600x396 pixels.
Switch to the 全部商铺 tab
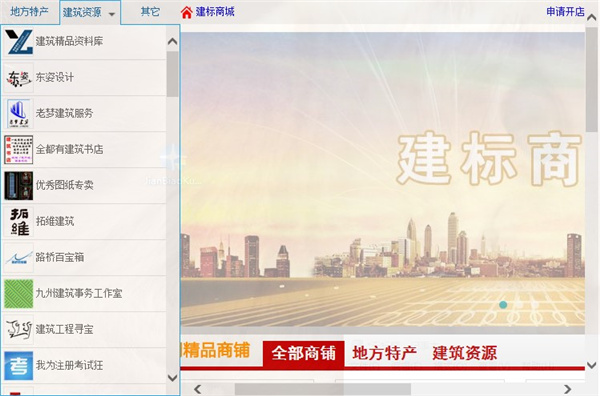[303, 353]
